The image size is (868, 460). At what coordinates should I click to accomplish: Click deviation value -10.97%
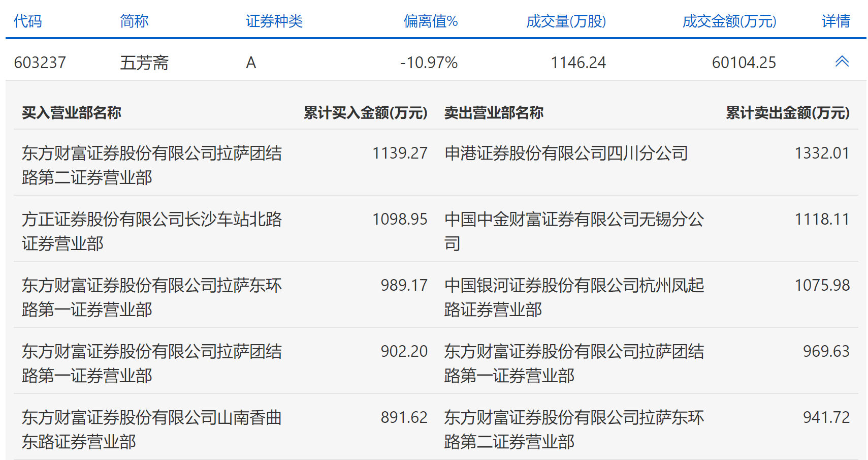pos(429,63)
